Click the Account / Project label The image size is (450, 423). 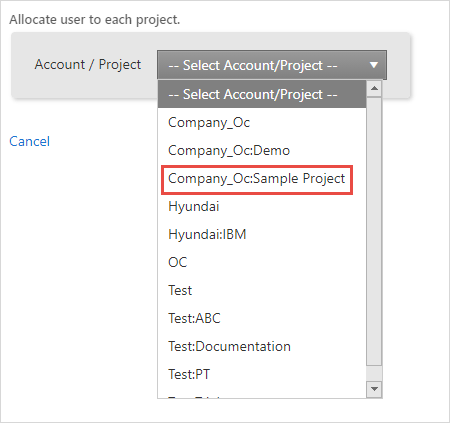click(88, 65)
